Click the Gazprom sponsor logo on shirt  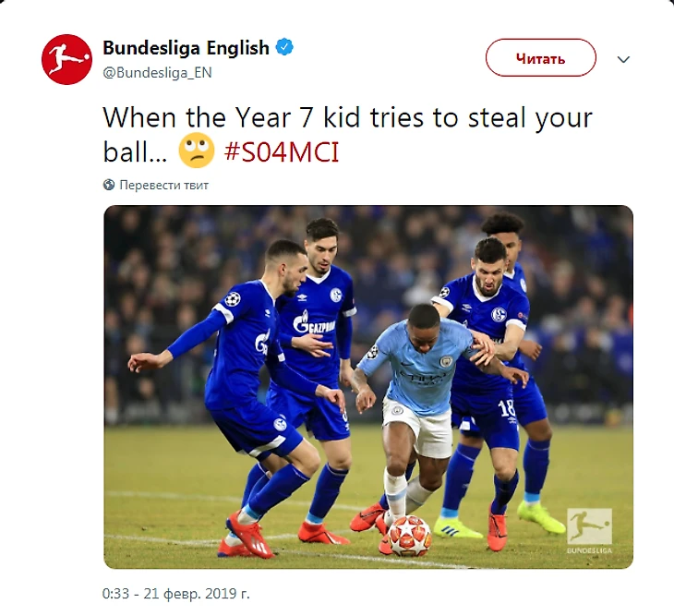tap(314, 323)
